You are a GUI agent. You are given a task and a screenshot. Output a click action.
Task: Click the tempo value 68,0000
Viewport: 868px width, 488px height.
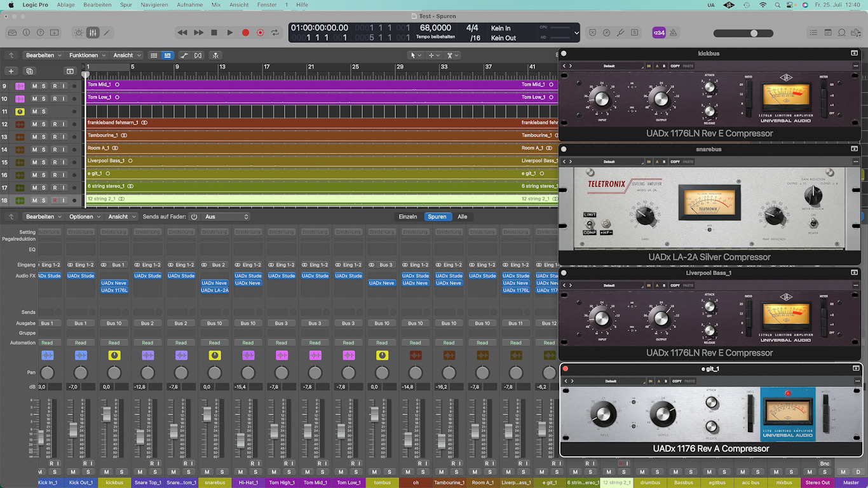click(x=435, y=28)
